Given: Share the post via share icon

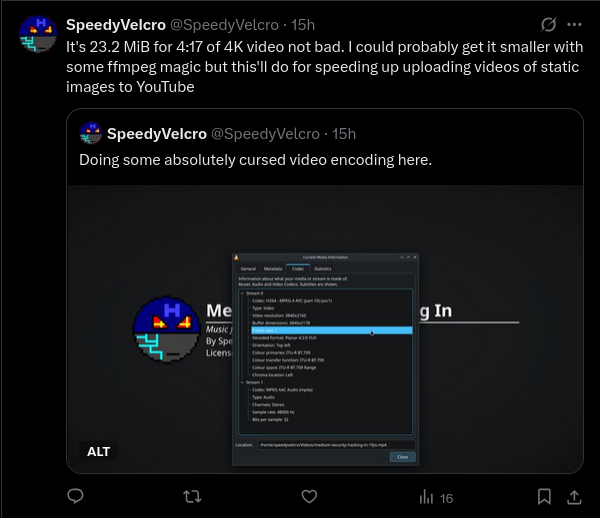Looking at the screenshot, I should pos(576,496).
